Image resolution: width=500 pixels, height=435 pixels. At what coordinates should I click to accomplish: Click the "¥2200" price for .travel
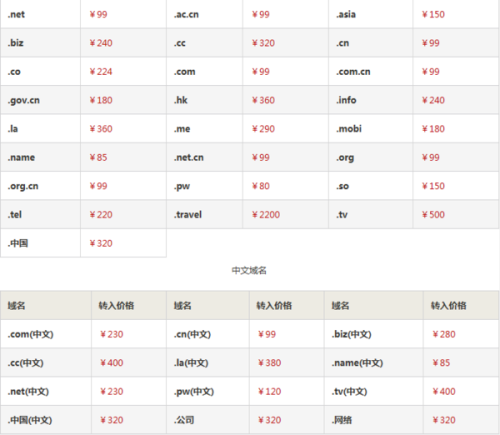coord(266,215)
